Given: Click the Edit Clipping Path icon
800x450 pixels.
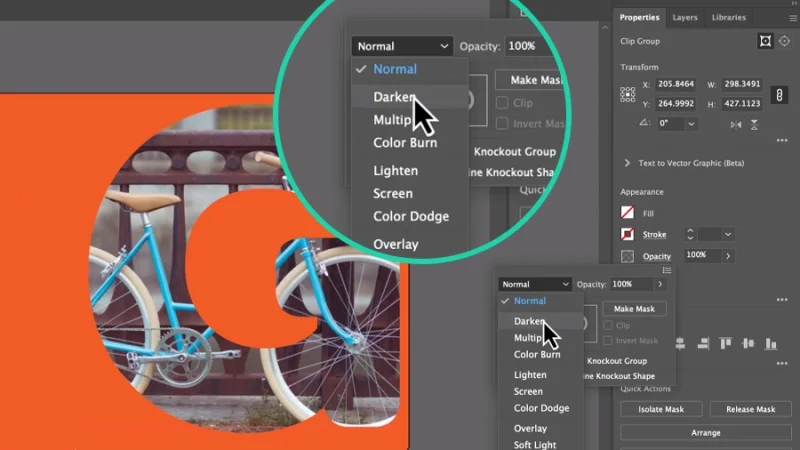Looking at the screenshot, I should tap(766, 41).
